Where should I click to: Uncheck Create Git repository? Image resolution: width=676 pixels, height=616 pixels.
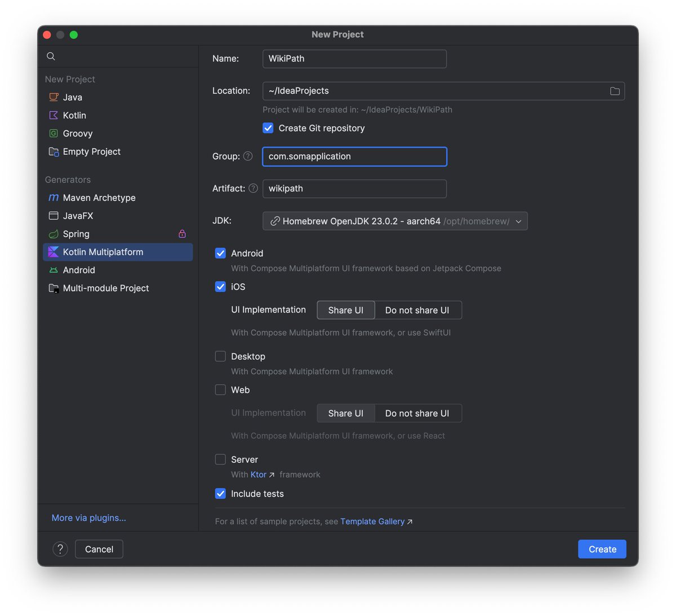268,128
